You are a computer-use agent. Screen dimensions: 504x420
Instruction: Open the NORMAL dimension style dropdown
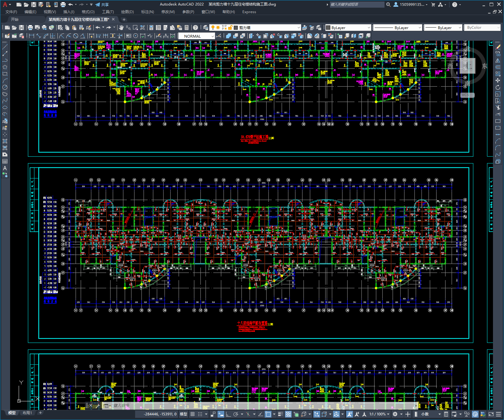pyautogui.click(x=213, y=36)
